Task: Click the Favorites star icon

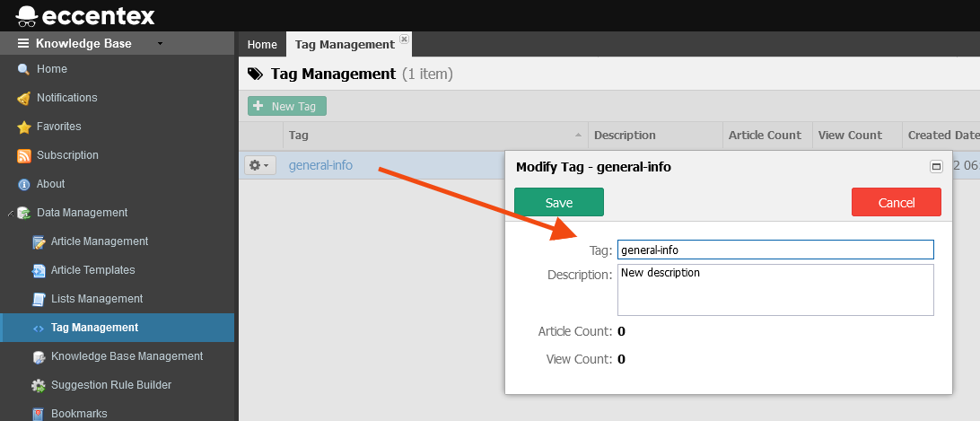Action: (24, 127)
